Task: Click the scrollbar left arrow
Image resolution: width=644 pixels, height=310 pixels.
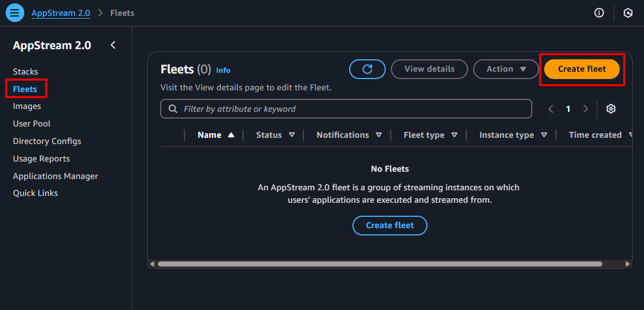Action: pos(152,264)
